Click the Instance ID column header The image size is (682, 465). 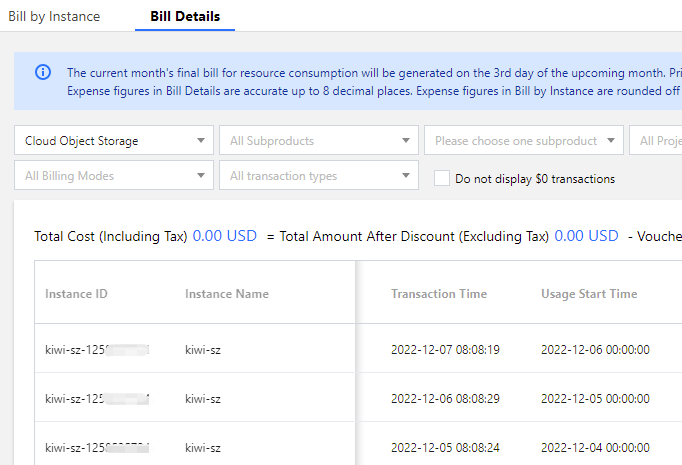click(76, 294)
